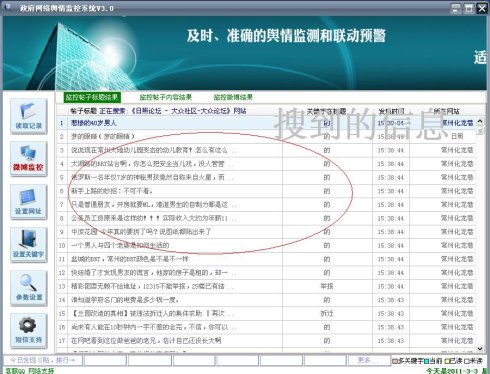Click the 举报 keyword cell

click(x=327, y=286)
